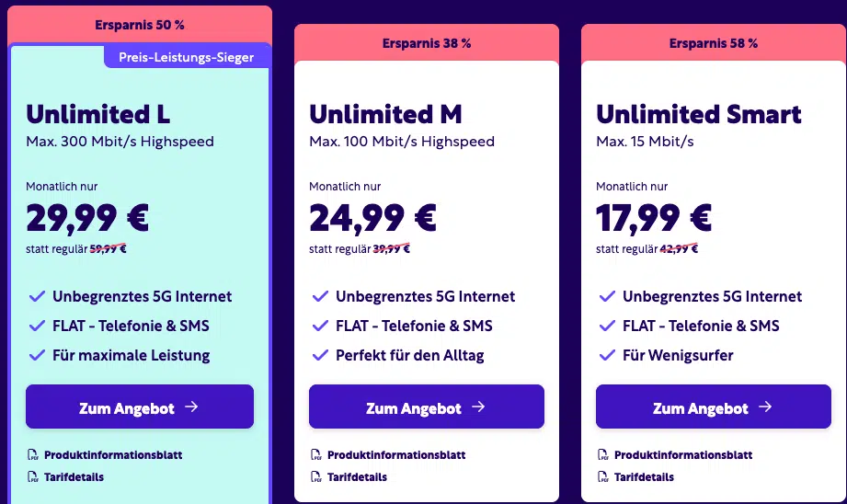The image size is (847, 504).
Task: Select Zum Angebot for Unlimited L plan
Action: (x=140, y=407)
